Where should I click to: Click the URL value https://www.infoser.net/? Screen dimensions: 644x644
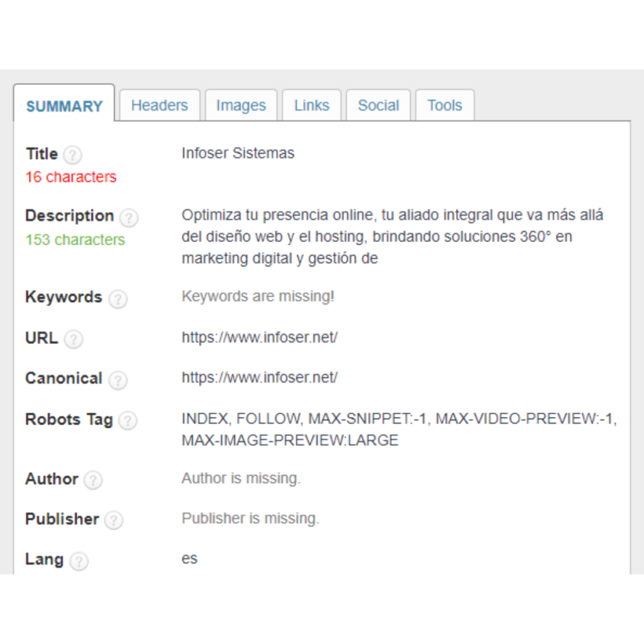260,338
